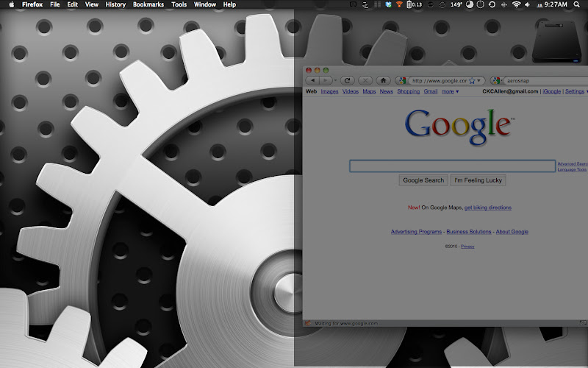Bookmark this page with the star icon
Viewport: 588px width, 368px height.
pyautogui.click(x=472, y=81)
